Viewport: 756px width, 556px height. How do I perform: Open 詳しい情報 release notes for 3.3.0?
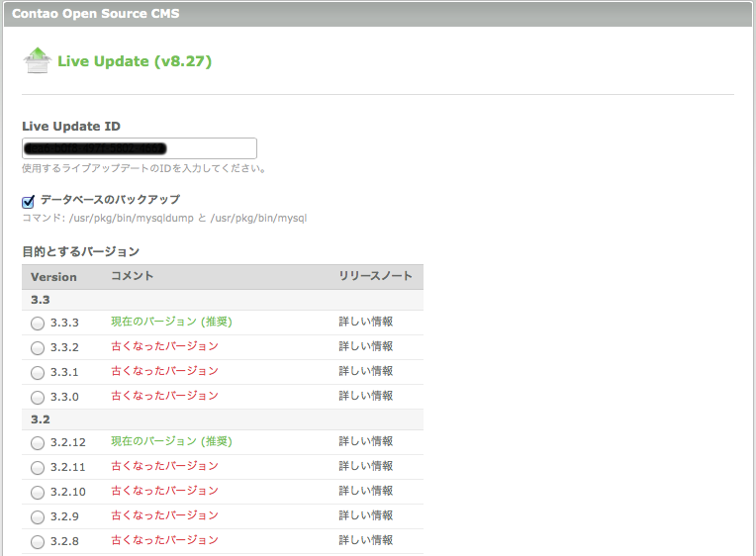[x=366, y=396]
